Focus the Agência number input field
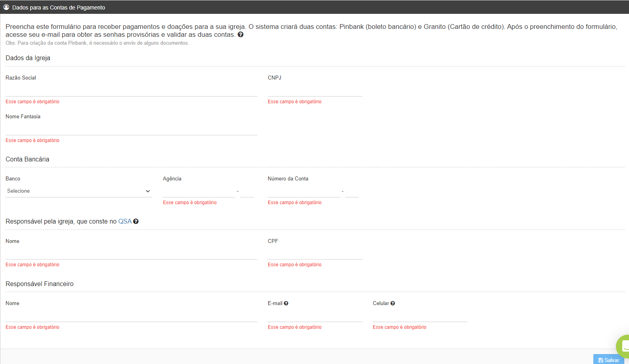Screen dimensions: 629x364 click(199, 191)
